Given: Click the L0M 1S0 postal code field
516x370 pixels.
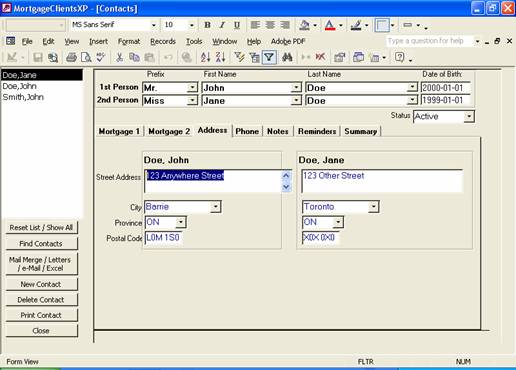Looking at the screenshot, I should coord(163,238).
